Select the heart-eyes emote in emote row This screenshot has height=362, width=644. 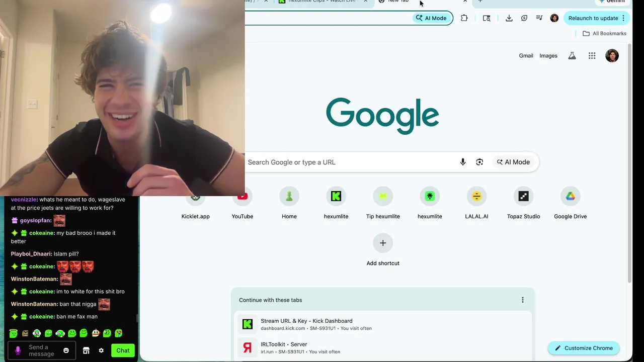[x=119, y=333]
